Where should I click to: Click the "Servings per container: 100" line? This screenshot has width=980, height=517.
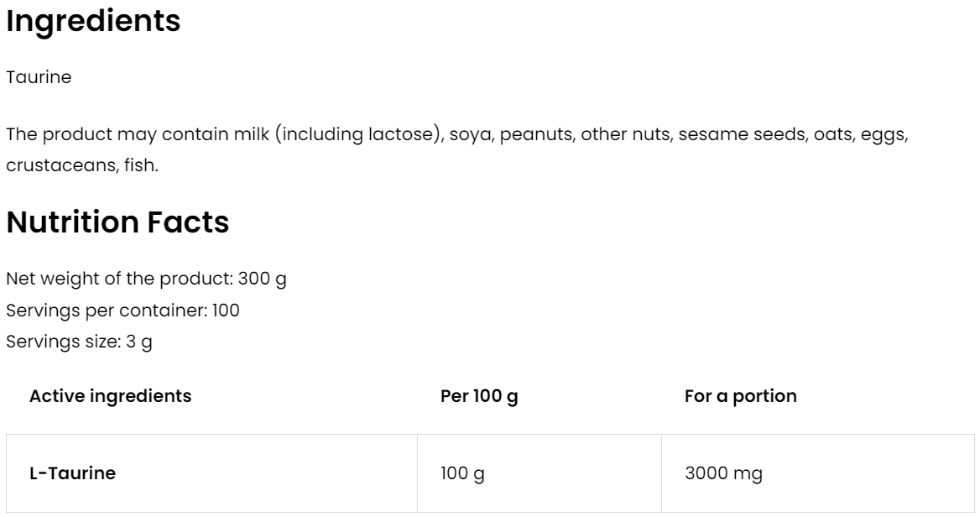(122, 311)
